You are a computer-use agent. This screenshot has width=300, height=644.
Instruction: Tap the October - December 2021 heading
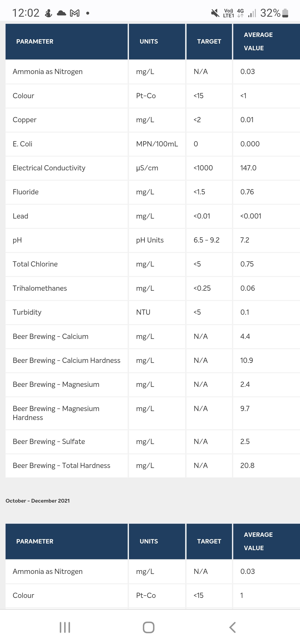[x=38, y=501]
